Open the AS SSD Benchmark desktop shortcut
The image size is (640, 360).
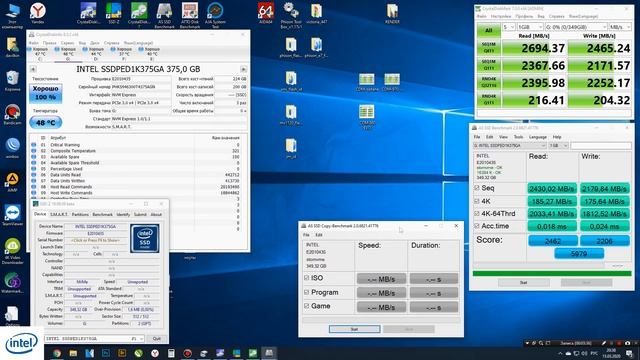tap(164, 15)
